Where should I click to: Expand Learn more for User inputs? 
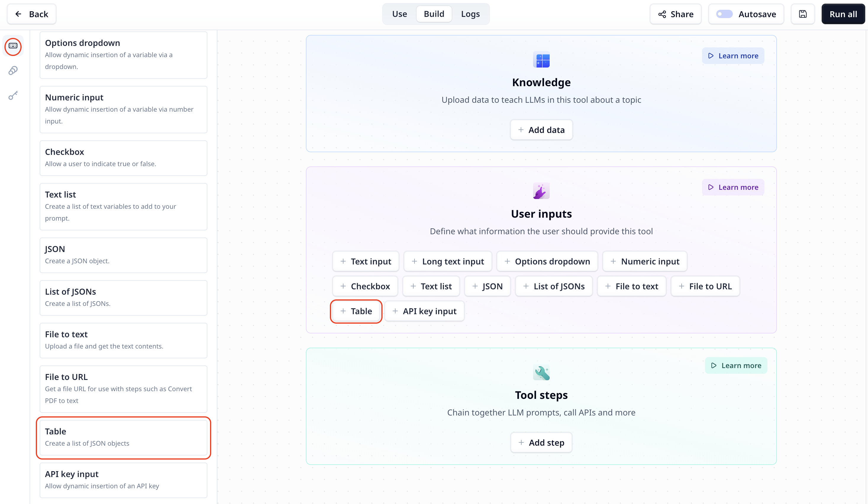(x=733, y=187)
